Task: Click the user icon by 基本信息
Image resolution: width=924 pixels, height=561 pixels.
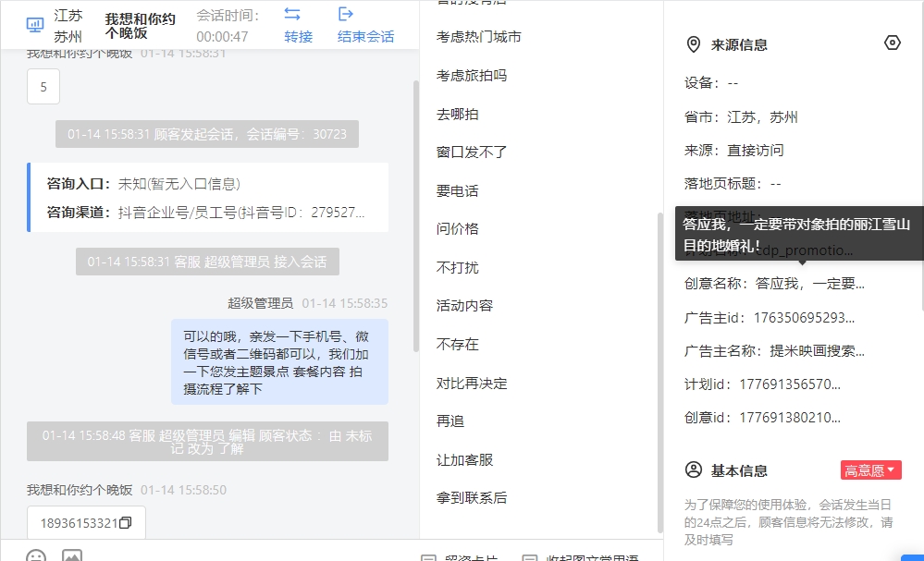Action: 694,470
